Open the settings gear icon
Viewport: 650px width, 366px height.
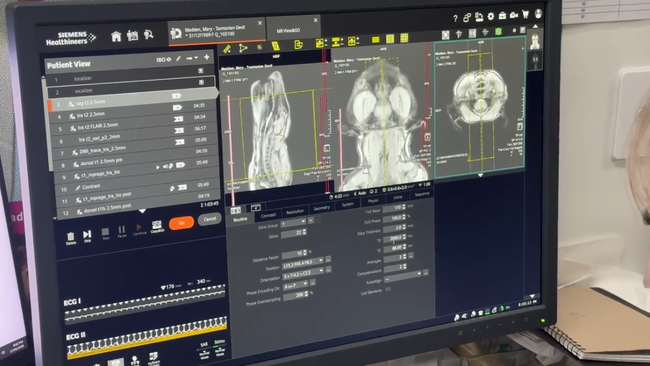[491, 16]
